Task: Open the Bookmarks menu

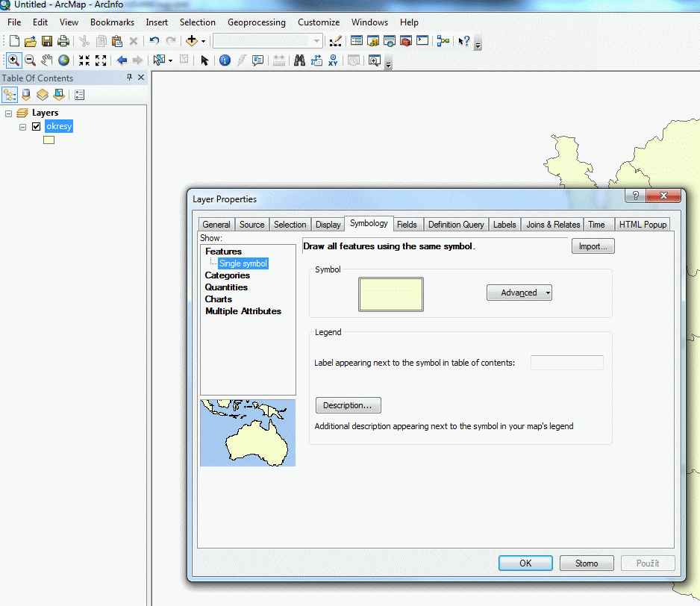Action: (112, 22)
